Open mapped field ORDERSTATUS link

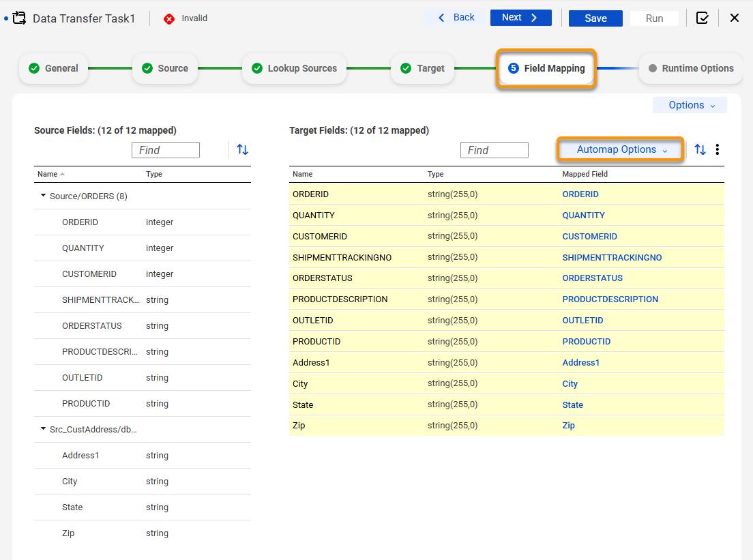pyautogui.click(x=592, y=278)
